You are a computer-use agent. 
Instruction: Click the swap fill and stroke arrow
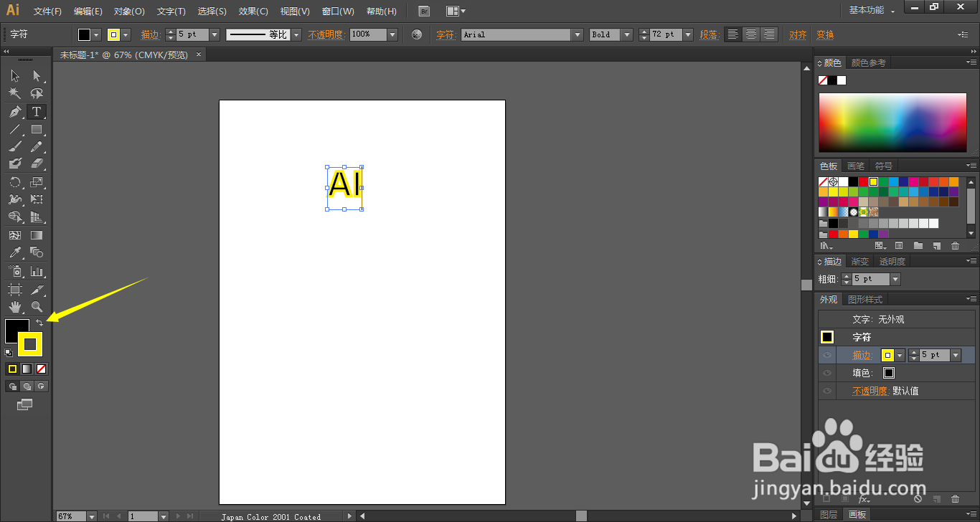click(39, 323)
